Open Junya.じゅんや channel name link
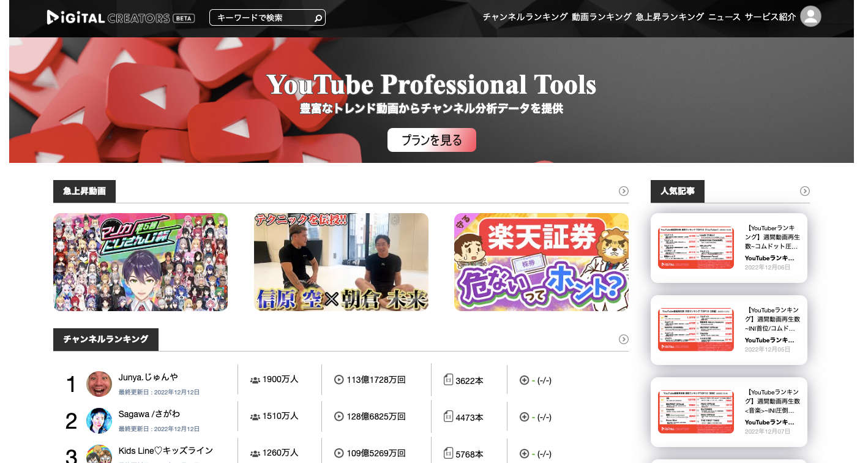Screen dimensions: 868x463 click(148, 377)
